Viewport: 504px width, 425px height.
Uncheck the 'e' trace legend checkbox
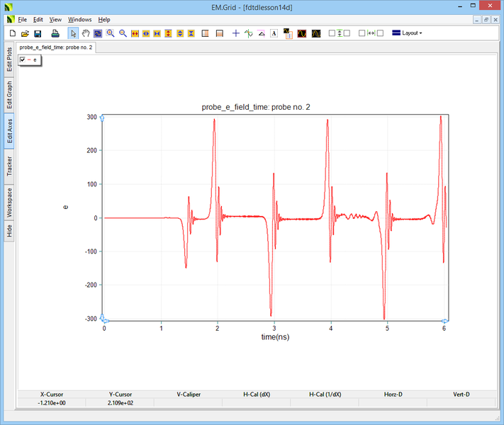[x=23, y=60]
